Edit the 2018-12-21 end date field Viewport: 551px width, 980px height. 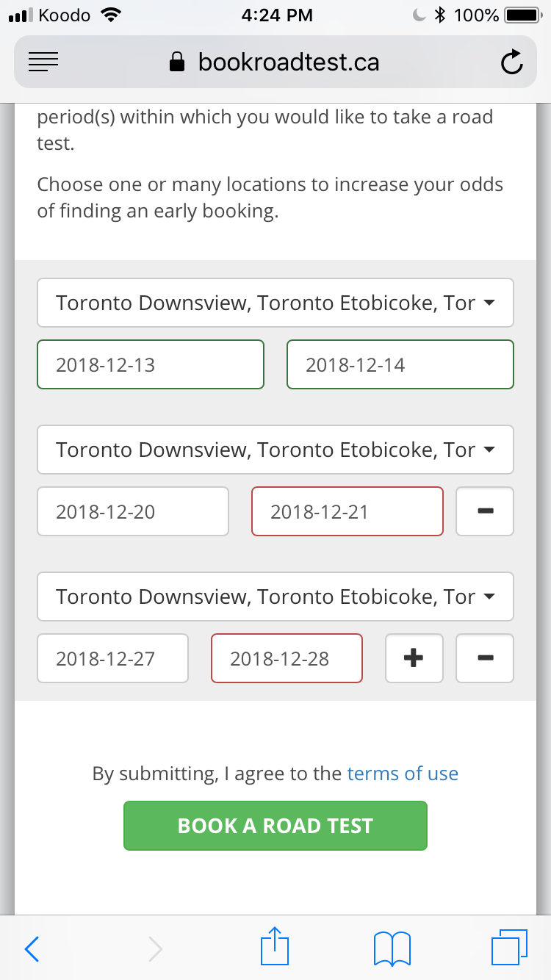347,511
